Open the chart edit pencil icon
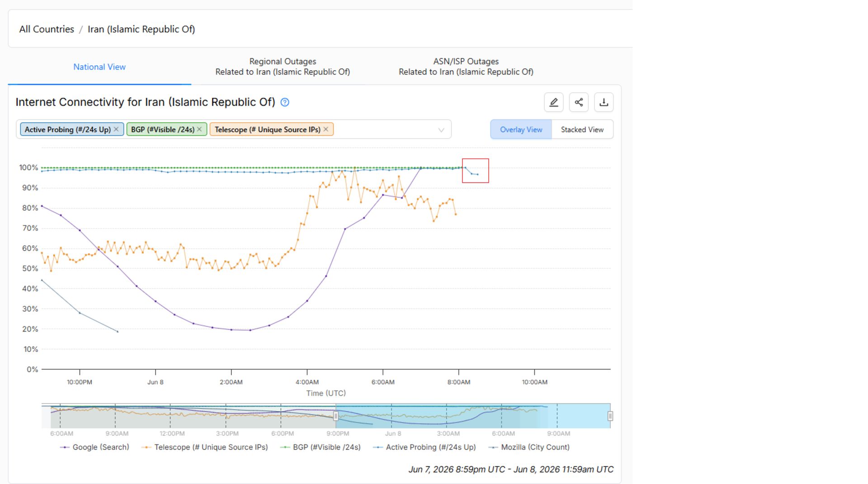Viewport: 868px width, 484px height. (x=553, y=102)
